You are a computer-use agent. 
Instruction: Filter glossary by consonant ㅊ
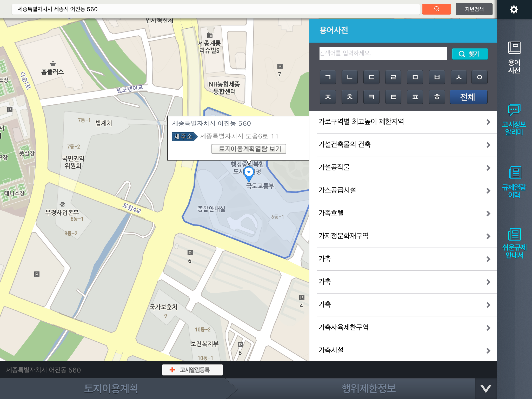point(350,97)
